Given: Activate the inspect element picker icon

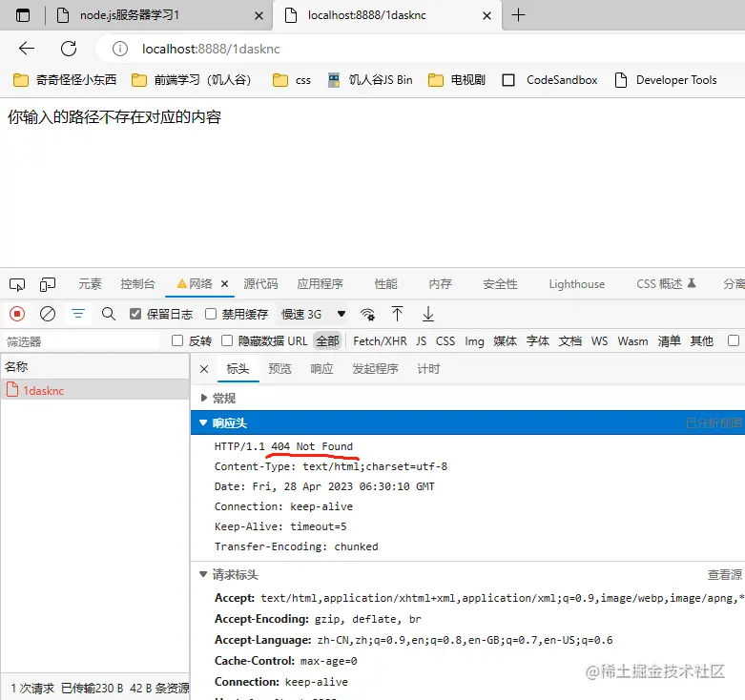Looking at the screenshot, I should [x=17, y=284].
